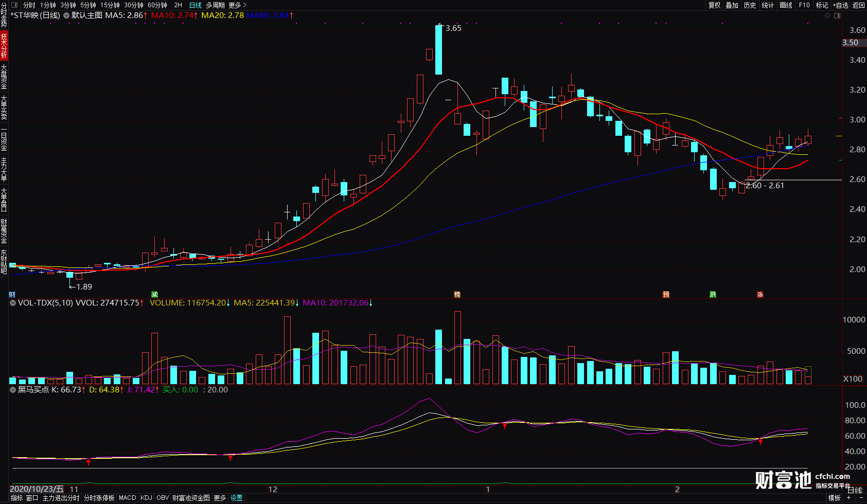The width and height of the screenshot is (867, 504).
Task: Select the 30分钟 timeframe
Action: 134,5
